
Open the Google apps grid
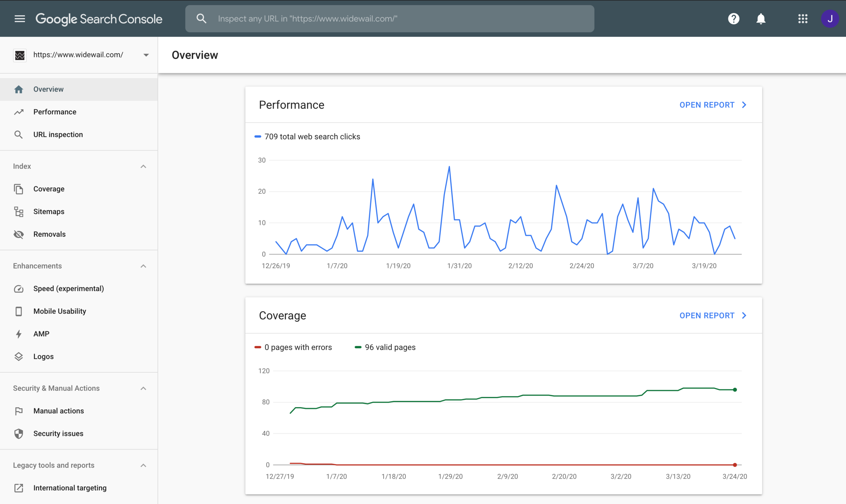click(803, 19)
